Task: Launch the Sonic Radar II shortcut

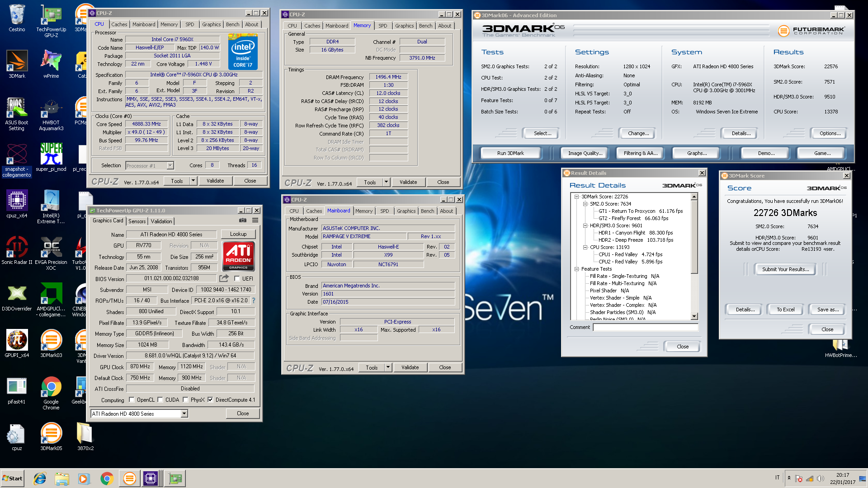Action: 17,250
